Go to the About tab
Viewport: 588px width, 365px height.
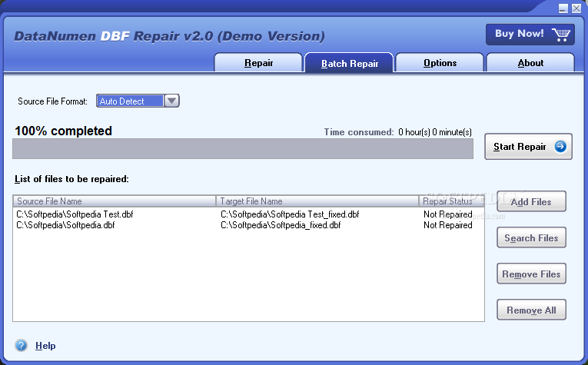pyautogui.click(x=530, y=62)
